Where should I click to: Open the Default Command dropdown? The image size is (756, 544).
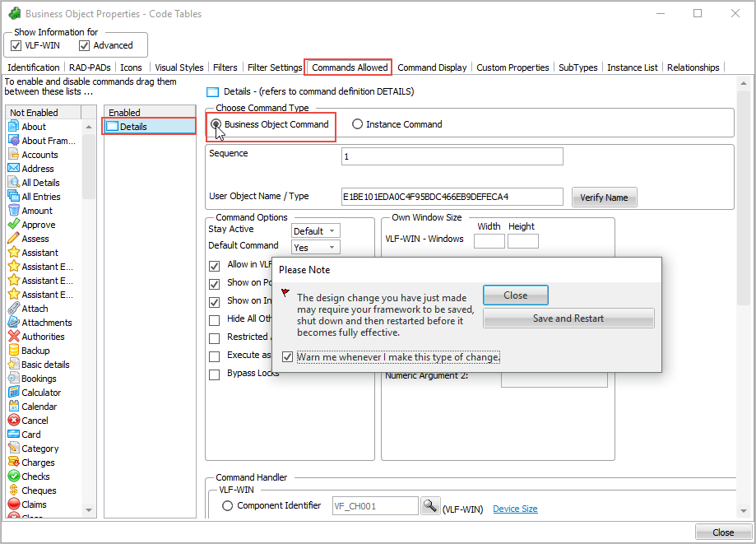(x=315, y=248)
